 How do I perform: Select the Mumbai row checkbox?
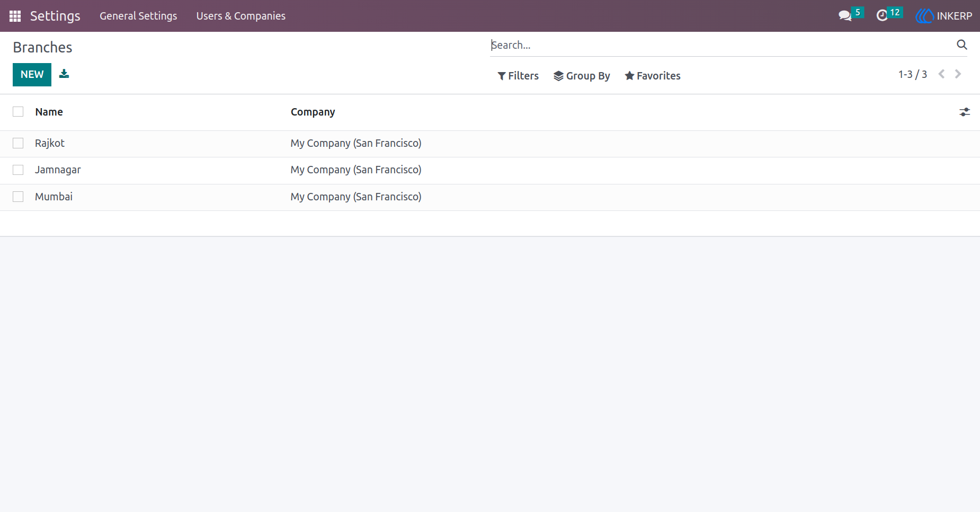click(x=18, y=197)
